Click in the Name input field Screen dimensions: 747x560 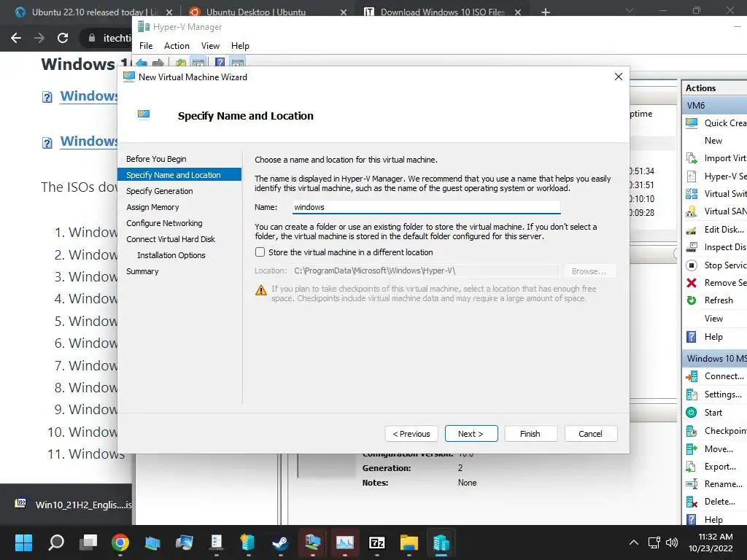(426, 207)
